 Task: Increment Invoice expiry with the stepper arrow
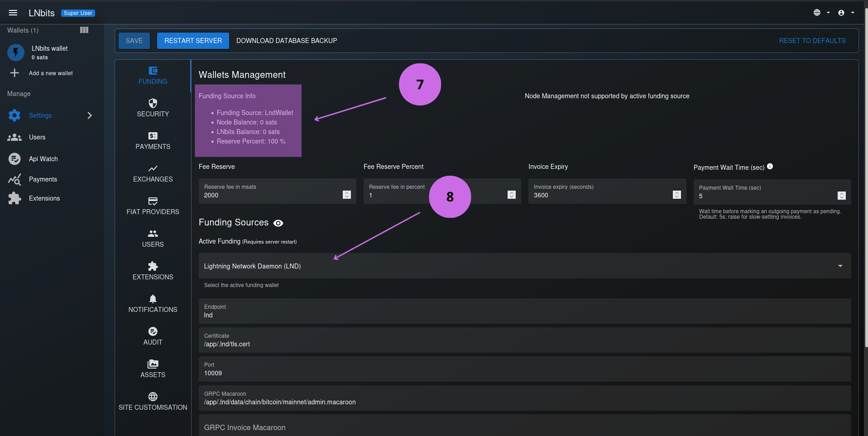pos(677,192)
